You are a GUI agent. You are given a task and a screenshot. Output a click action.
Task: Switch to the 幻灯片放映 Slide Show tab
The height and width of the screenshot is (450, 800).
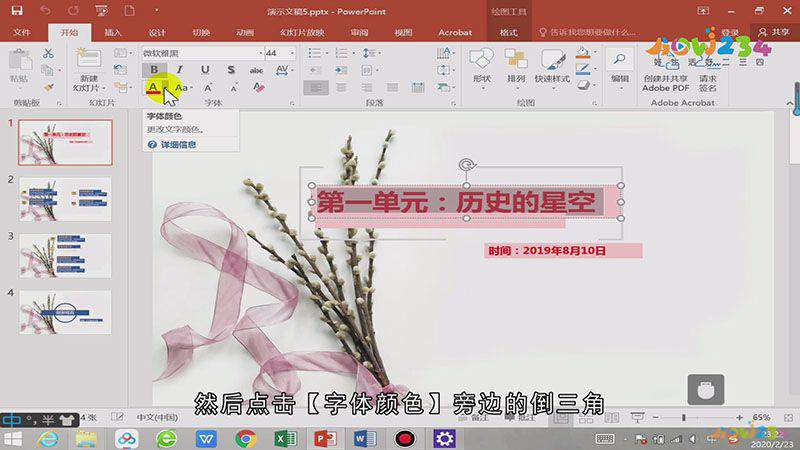[x=302, y=32]
